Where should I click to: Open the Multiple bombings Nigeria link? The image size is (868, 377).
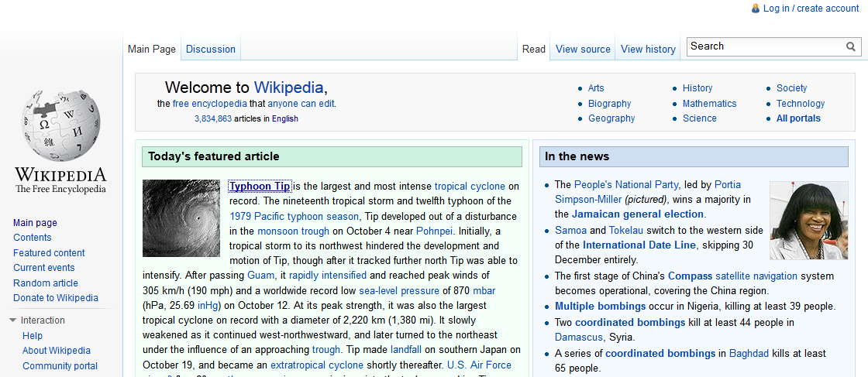600,307
